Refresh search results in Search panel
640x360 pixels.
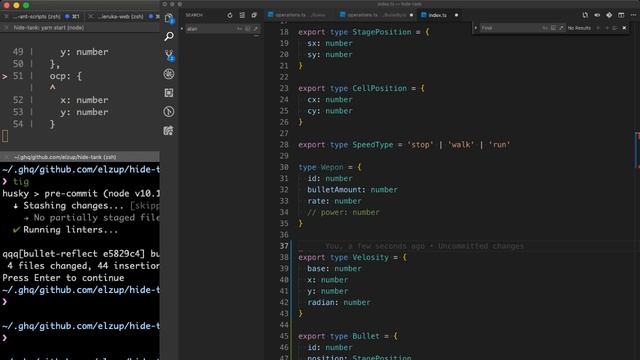(x=230, y=15)
